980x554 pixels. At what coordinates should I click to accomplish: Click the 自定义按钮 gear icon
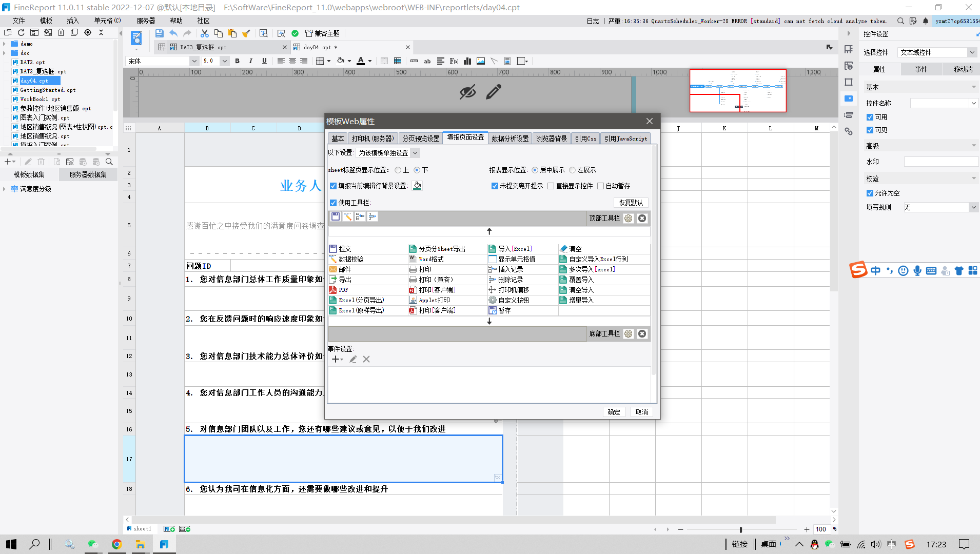(493, 300)
